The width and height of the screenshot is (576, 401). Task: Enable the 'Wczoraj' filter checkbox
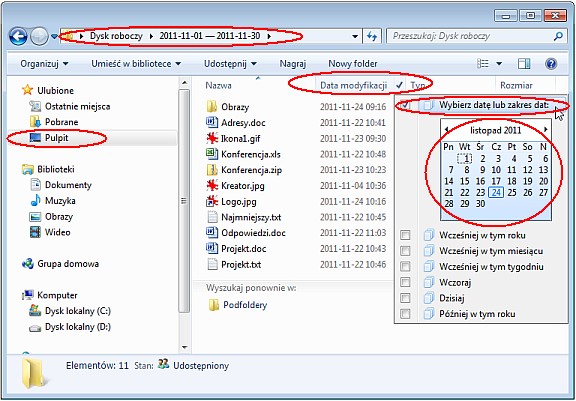pyautogui.click(x=405, y=282)
